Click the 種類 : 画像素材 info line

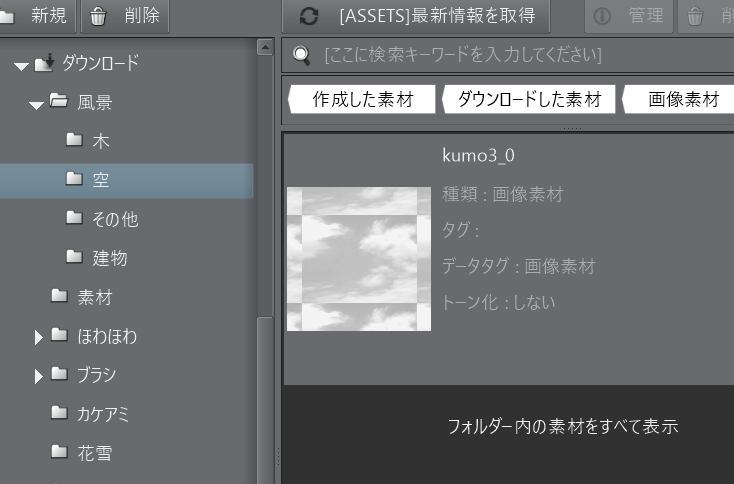503,194
